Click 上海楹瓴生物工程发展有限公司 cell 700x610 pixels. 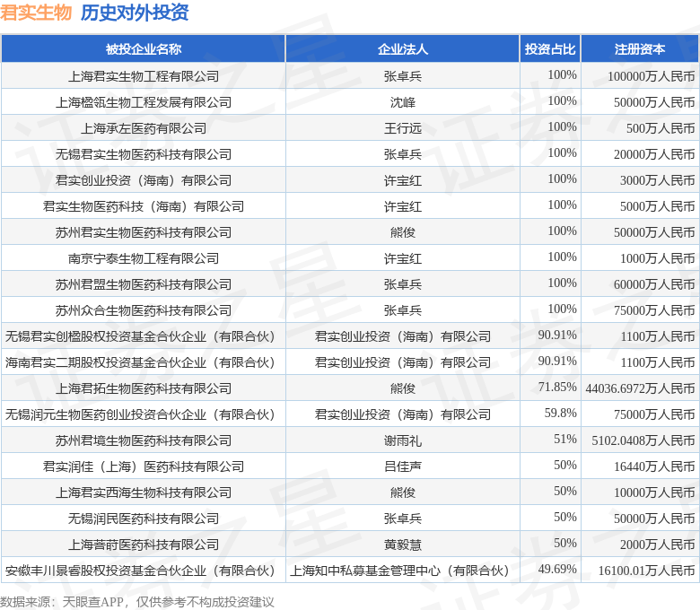click(x=144, y=102)
